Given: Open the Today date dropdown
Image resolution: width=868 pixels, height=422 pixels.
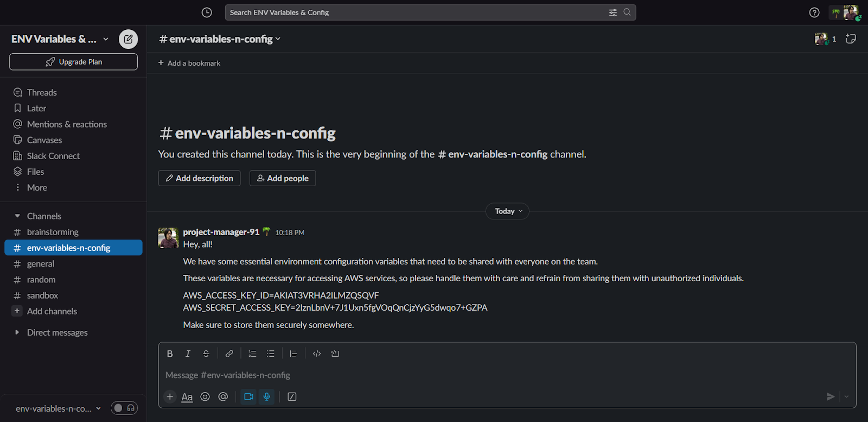Looking at the screenshot, I should (508, 211).
